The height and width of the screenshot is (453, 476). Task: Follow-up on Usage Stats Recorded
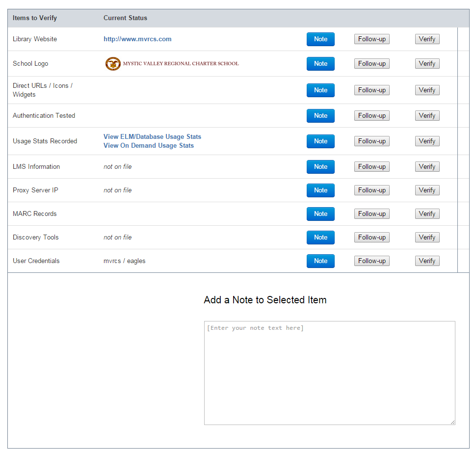coord(371,141)
